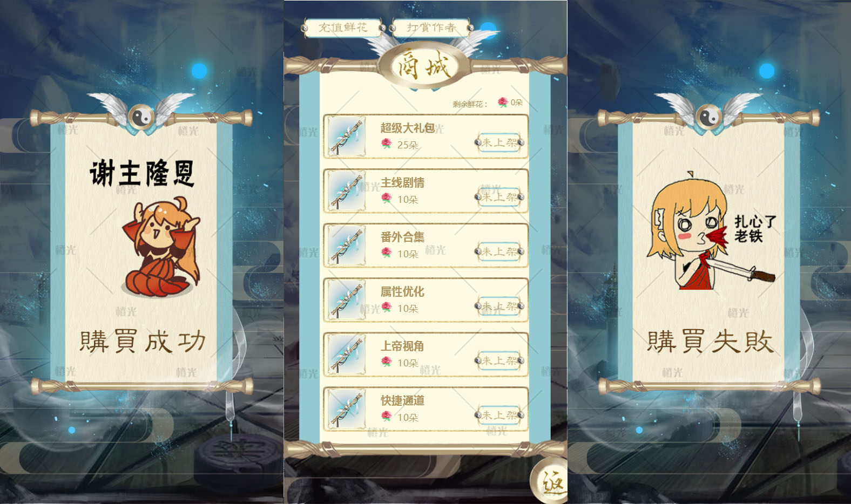The height and width of the screenshot is (504, 851).
Task: Click the 快捷通道 item icon
Action: pyautogui.click(x=346, y=408)
